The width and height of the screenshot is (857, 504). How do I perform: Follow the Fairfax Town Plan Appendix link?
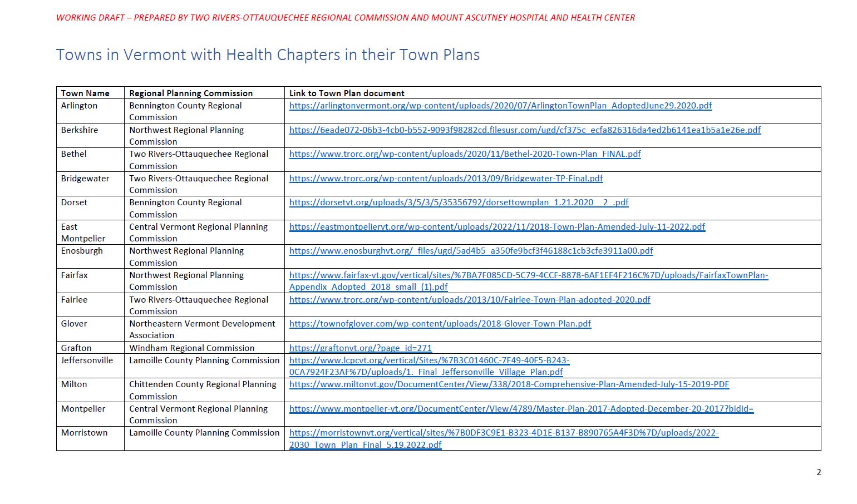[x=528, y=275]
